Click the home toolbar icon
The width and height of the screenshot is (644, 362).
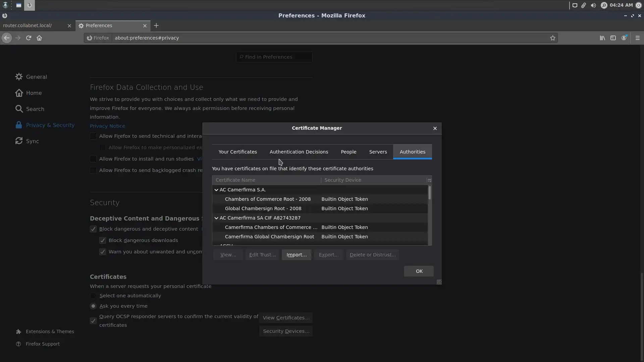pos(39,38)
